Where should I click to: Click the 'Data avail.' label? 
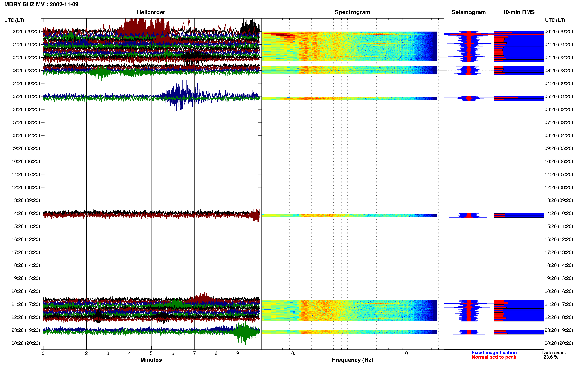[554, 352]
